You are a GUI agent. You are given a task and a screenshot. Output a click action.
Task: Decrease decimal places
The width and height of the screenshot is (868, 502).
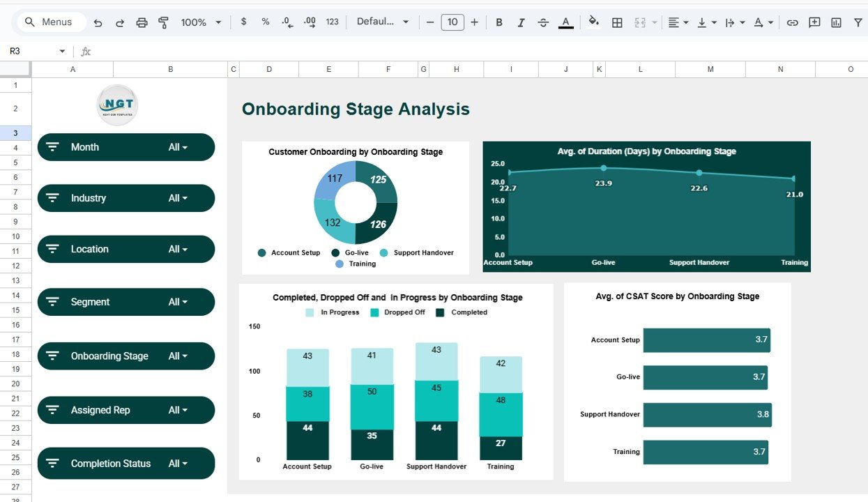click(287, 22)
